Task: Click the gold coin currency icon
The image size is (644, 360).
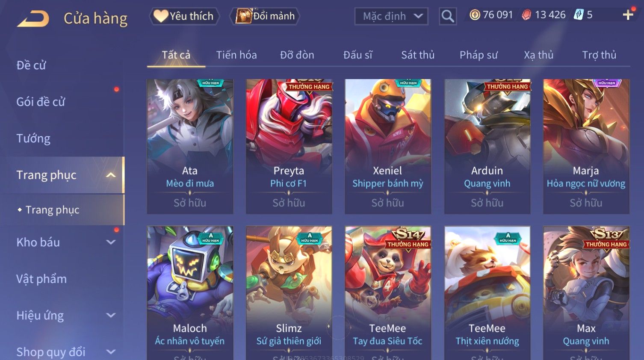Action: pyautogui.click(x=475, y=15)
